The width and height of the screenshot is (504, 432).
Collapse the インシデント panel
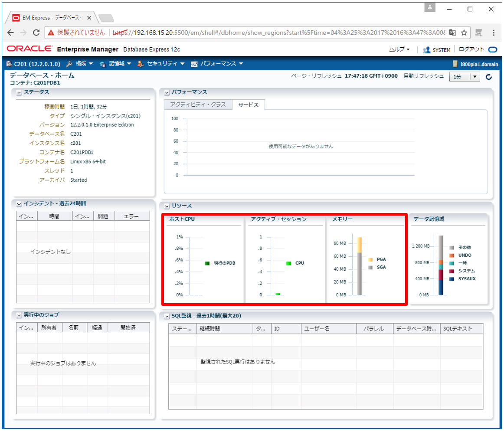coord(19,204)
